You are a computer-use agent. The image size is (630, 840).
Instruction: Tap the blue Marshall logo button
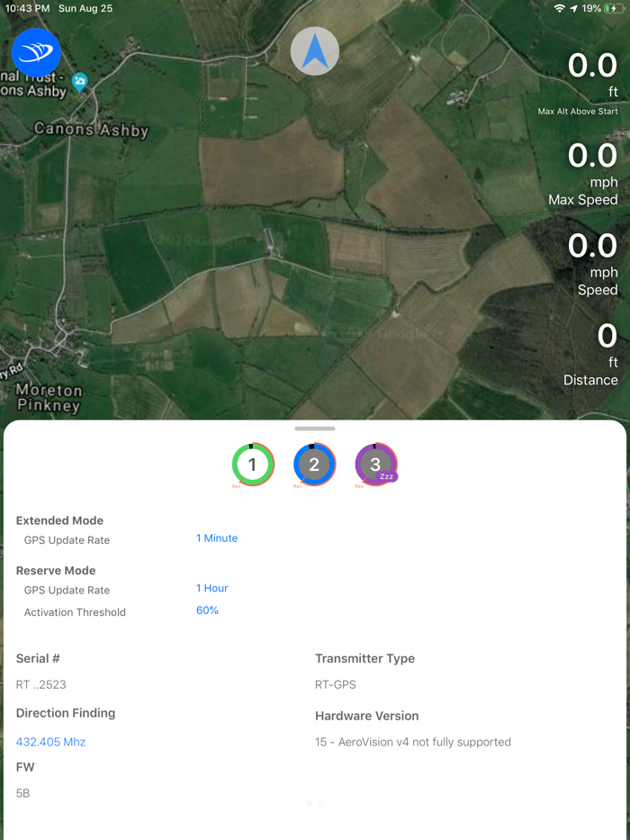[36, 52]
